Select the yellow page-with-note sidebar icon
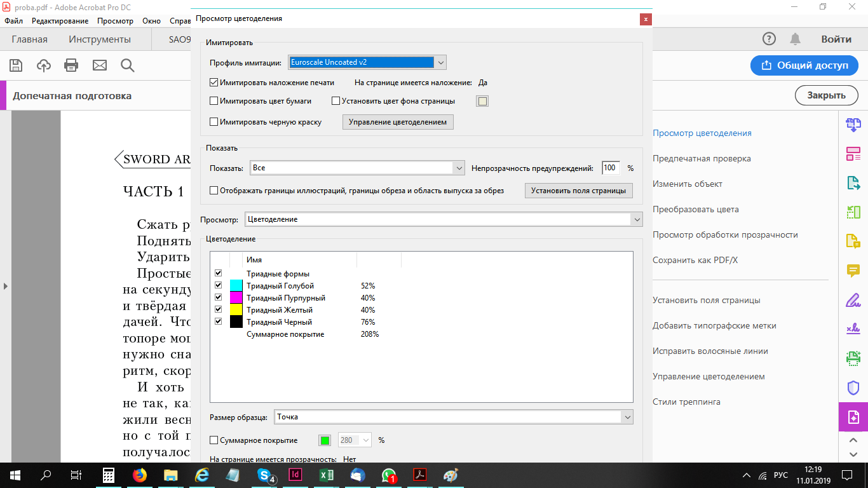868x488 pixels. (853, 241)
